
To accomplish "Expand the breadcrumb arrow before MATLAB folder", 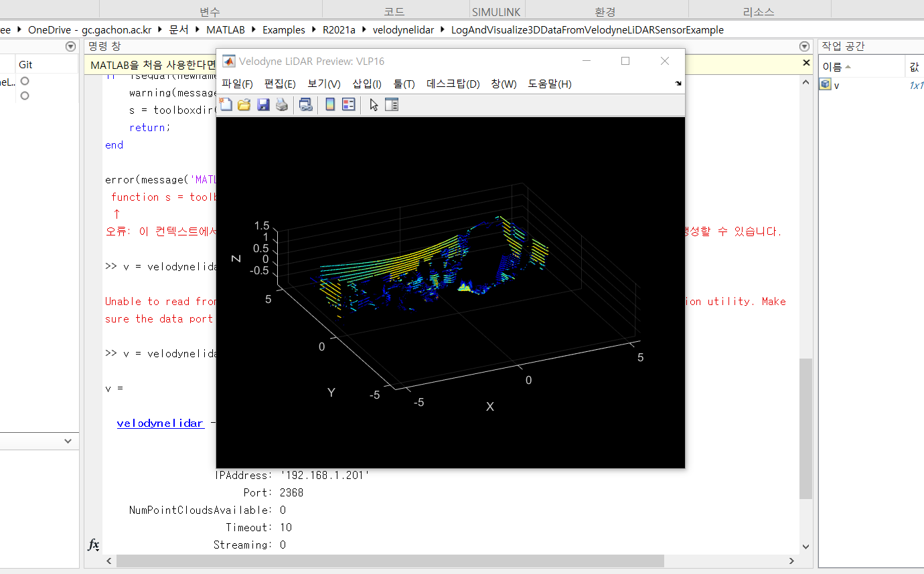I will point(199,30).
